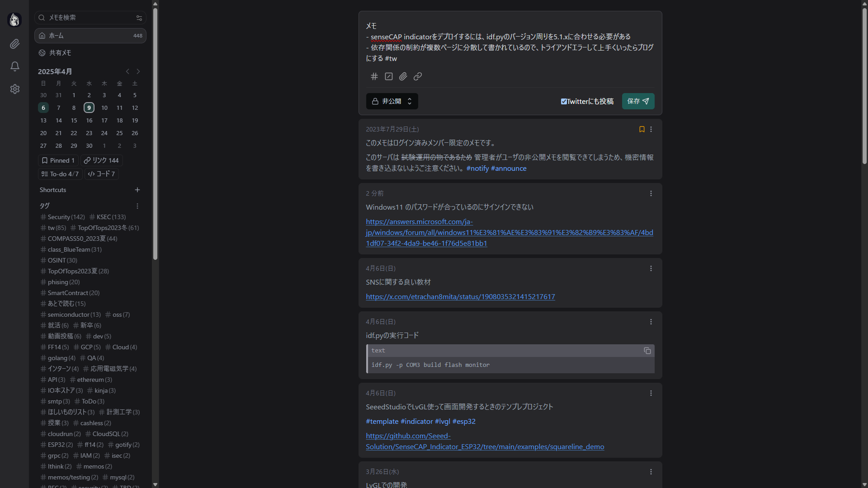The width and height of the screenshot is (868, 488).
Task: Open the 非公開 visibility dropdown
Action: (x=392, y=101)
